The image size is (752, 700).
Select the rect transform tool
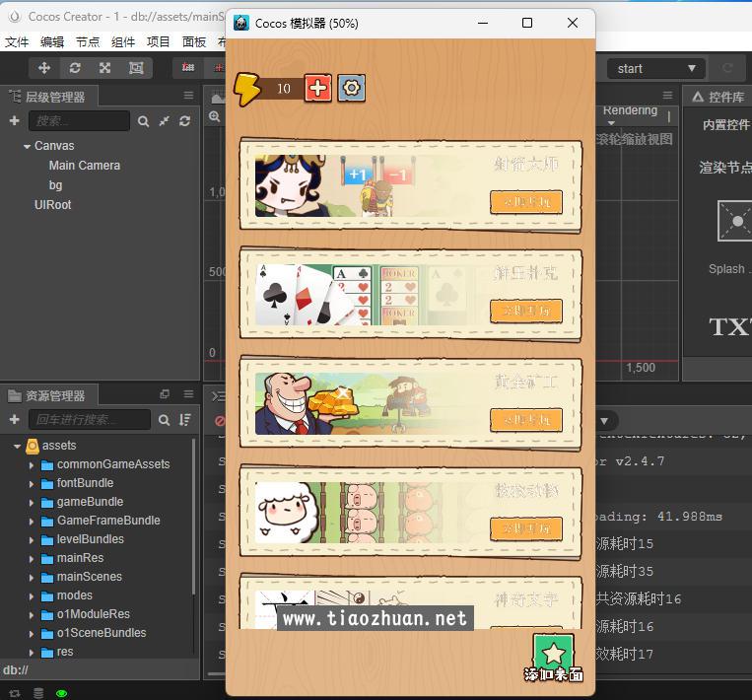[136, 68]
